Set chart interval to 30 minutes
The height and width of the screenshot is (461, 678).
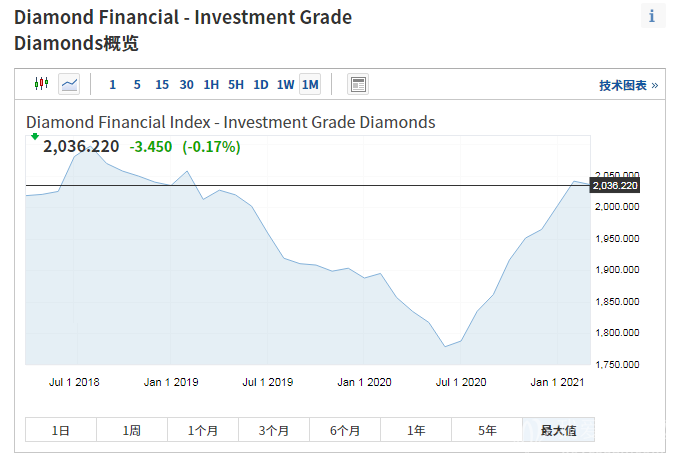(x=187, y=85)
